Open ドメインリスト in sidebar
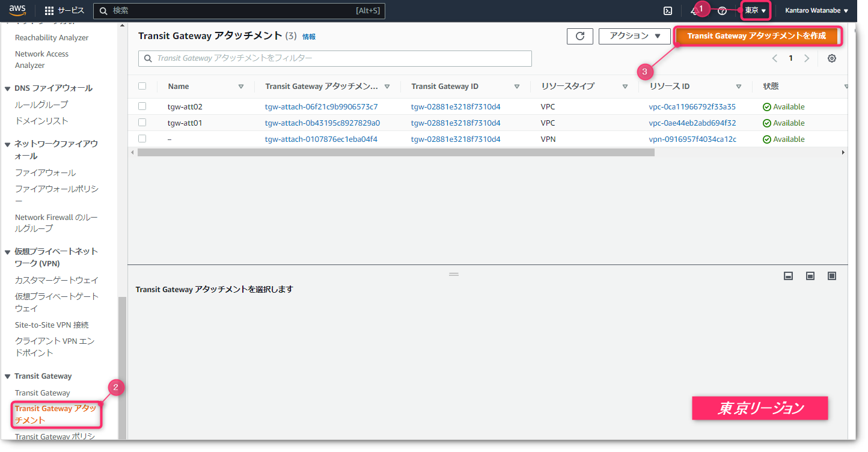 [41, 121]
